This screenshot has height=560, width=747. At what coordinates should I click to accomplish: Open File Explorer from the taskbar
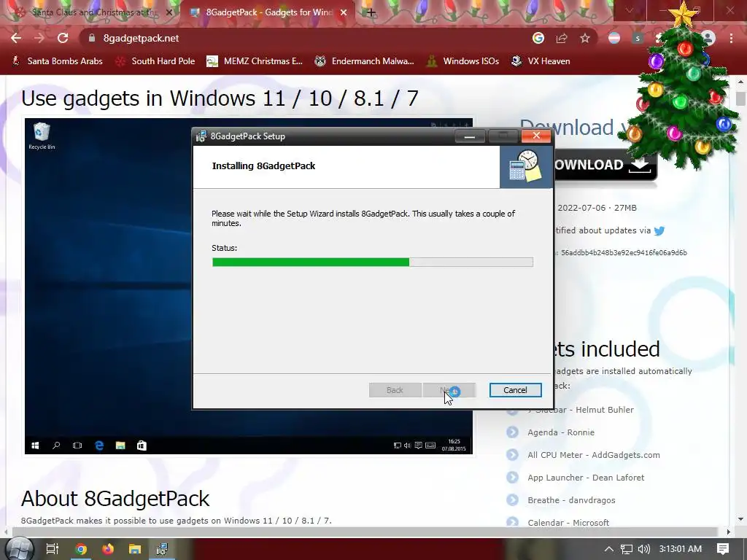(135, 549)
